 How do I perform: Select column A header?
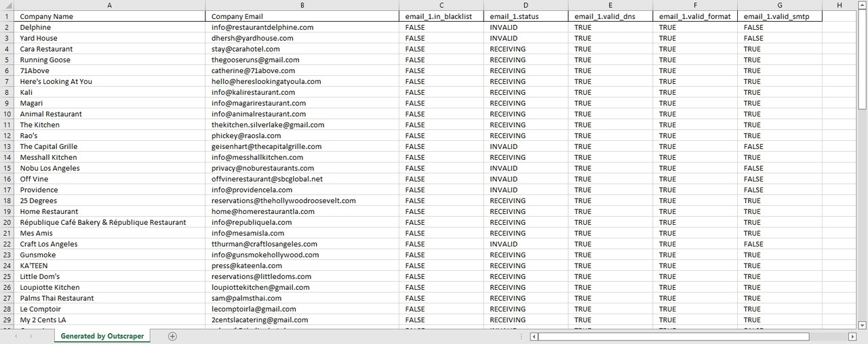(111, 5)
